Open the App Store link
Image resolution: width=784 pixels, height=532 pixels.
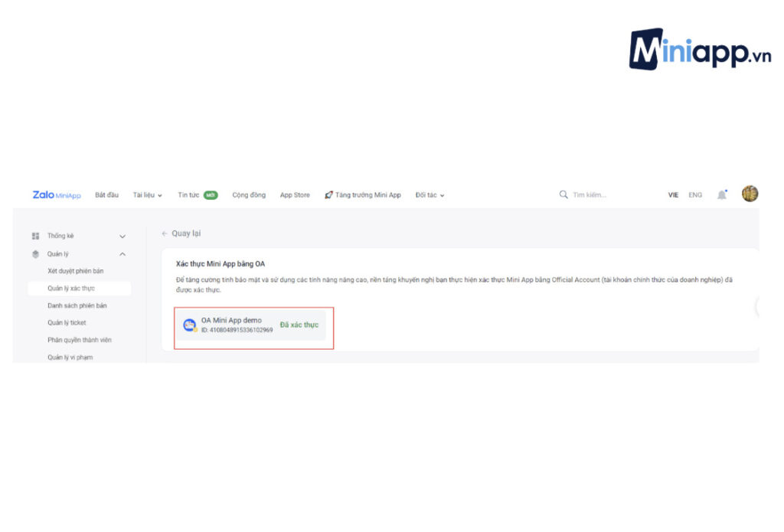(x=295, y=195)
